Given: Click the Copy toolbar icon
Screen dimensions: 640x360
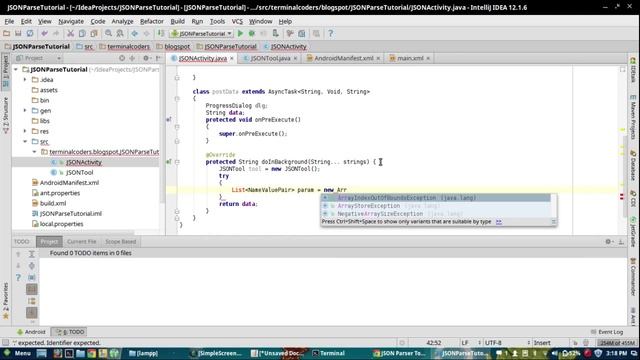Looking at the screenshot, I should 82,33.
